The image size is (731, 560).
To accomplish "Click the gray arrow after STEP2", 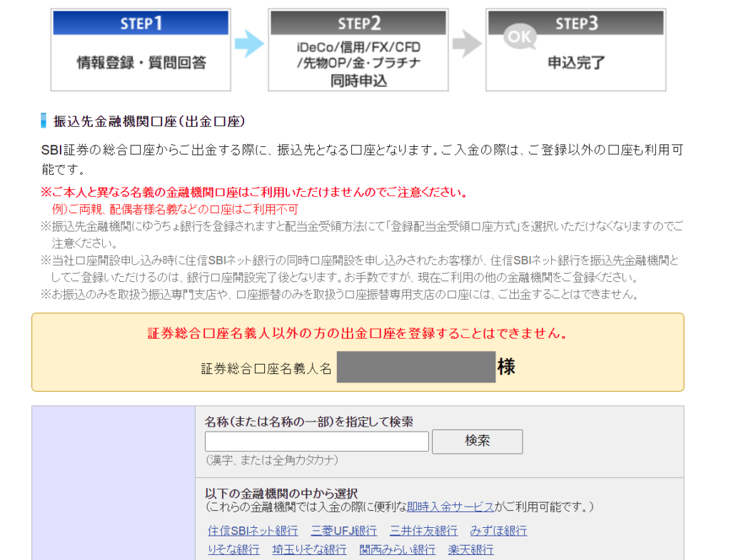I will [467, 44].
